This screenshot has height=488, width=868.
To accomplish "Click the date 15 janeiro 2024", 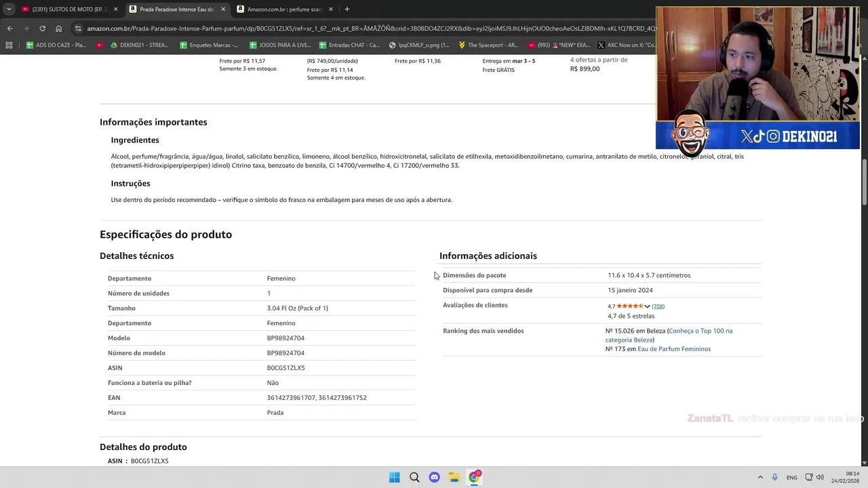I will pyautogui.click(x=630, y=290).
